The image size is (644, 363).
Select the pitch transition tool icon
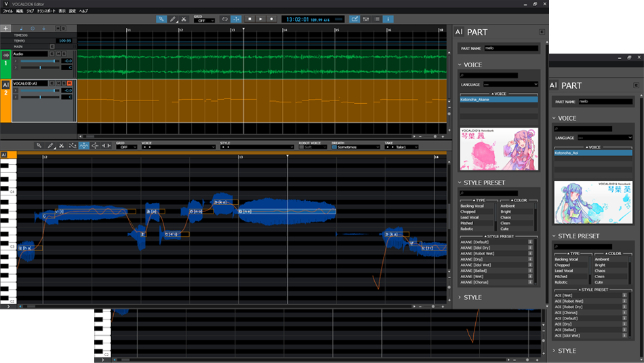pyautogui.click(x=95, y=145)
